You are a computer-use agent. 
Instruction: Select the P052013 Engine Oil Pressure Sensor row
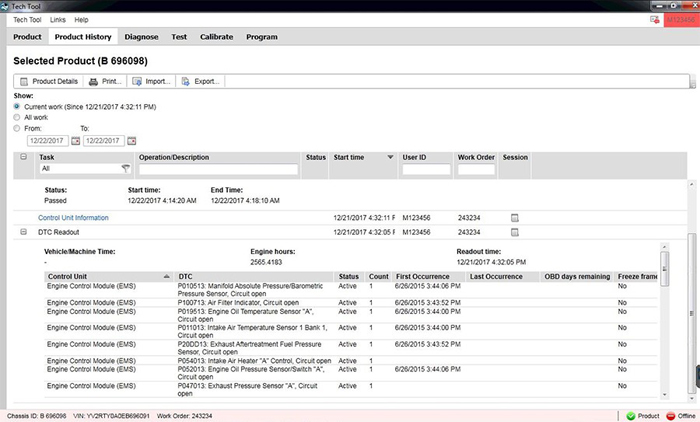(x=351, y=373)
